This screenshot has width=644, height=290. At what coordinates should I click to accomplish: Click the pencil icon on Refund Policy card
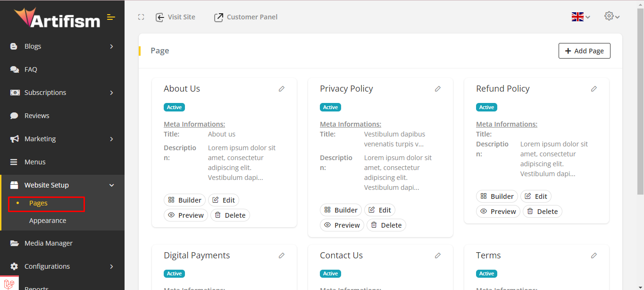coord(594,89)
